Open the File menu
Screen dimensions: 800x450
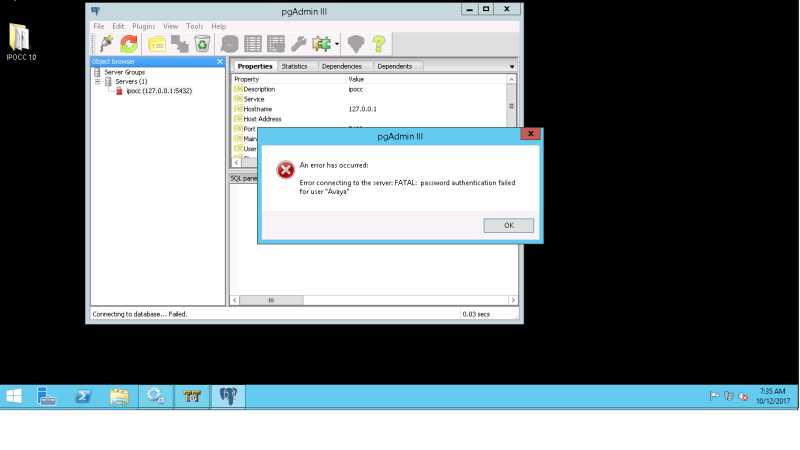click(x=98, y=26)
